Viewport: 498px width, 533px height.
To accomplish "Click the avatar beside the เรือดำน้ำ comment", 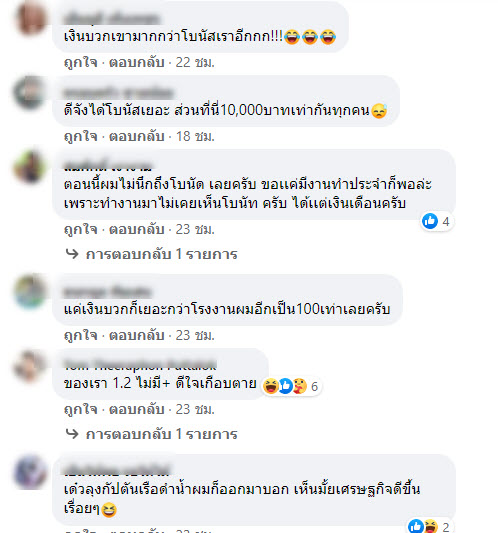I will (x=30, y=471).
